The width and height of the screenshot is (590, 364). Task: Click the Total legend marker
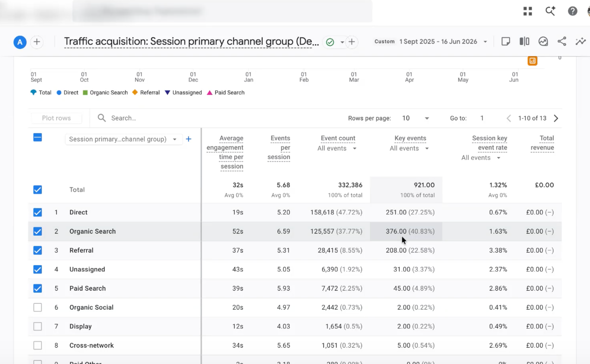pyautogui.click(x=34, y=93)
